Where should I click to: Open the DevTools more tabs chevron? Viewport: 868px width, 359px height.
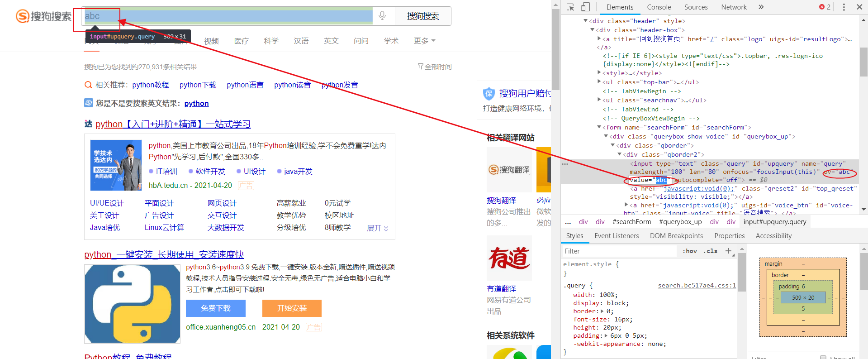click(x=761, y=7)
